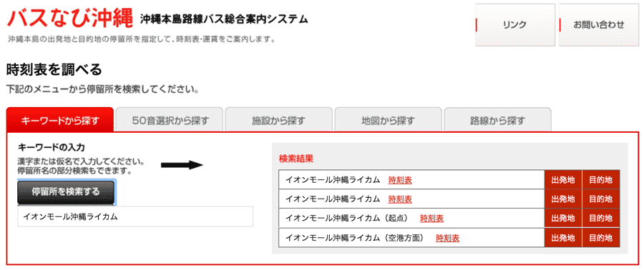Switch to the 50音選択から探す tab
Image resolution: width=644 pixels, height=270 pixels.
click(x=170, y=120)
